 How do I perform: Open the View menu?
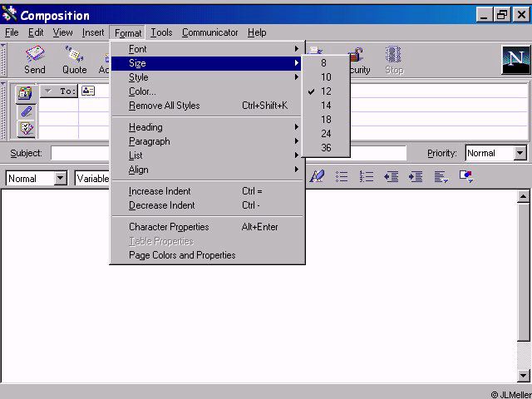[x=62, y=32]
